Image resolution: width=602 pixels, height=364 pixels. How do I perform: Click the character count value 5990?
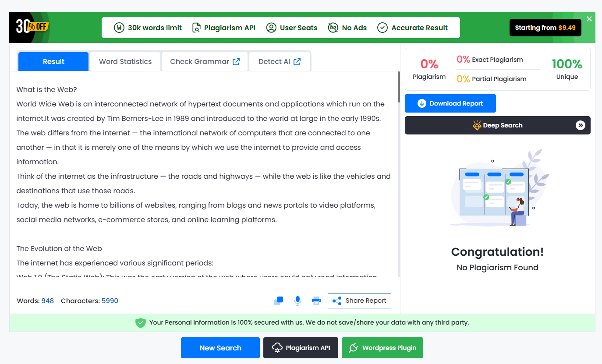[110, 301]
